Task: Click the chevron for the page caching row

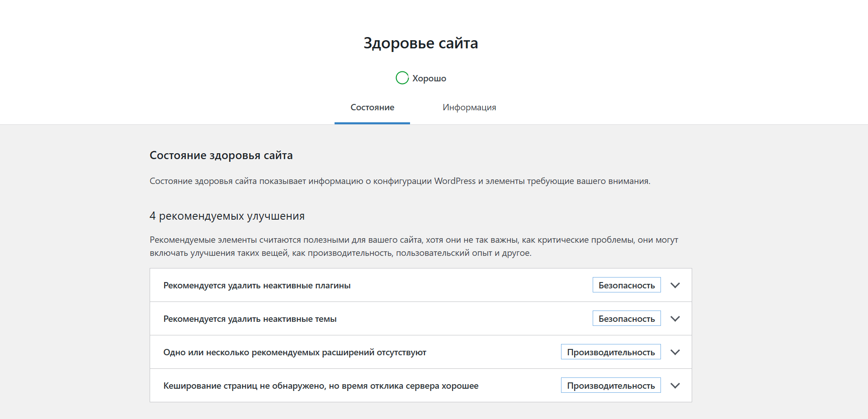Action: coord(675,386)
